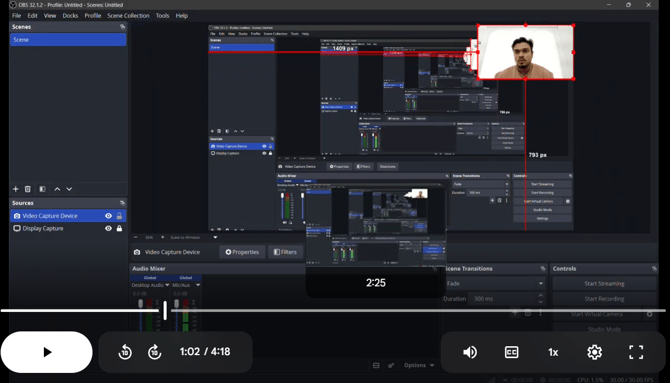Open the Edit menu
The image size is (670, 383).
(x=32, y=15)
